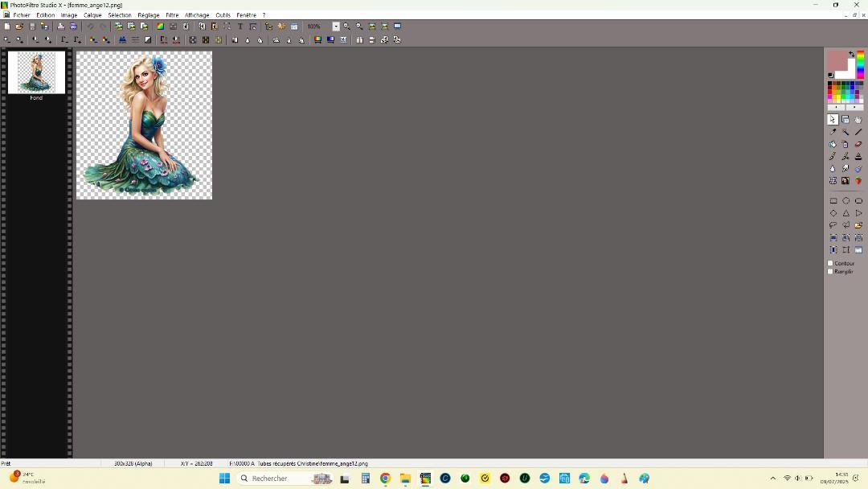
Task: Open Google Chrome from the taskbar
Action: click(385, 479)
